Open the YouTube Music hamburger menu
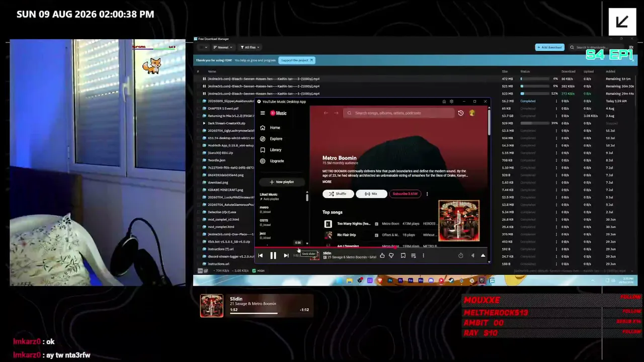This screenshot has height=362, width=644. (x=262, y=113)
